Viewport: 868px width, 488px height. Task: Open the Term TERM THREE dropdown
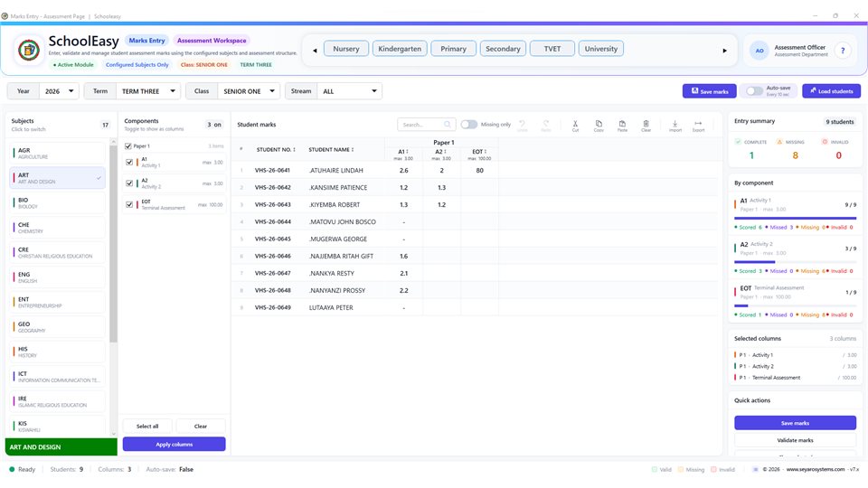(147, 91)
